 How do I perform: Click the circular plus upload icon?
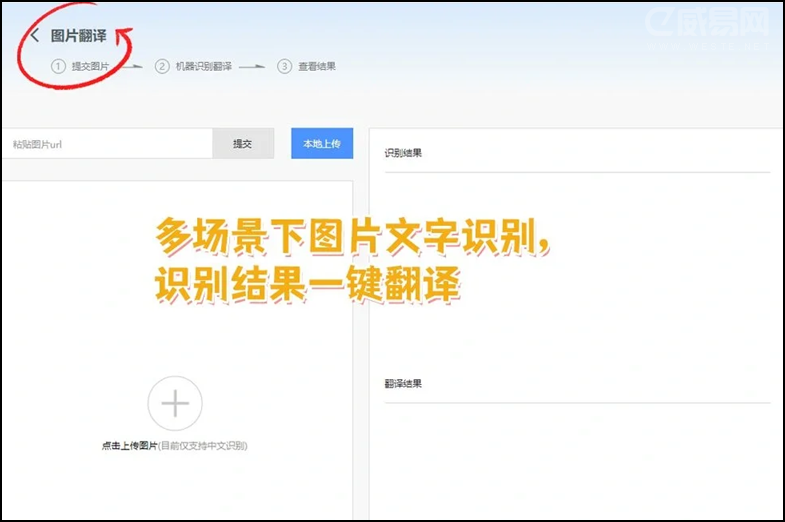(x=175, y=404)
